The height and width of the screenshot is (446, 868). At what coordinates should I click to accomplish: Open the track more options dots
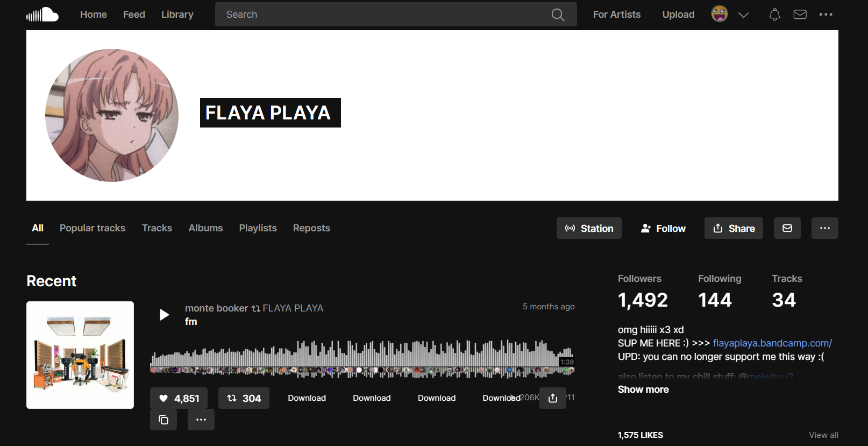[x=201, y=420]
